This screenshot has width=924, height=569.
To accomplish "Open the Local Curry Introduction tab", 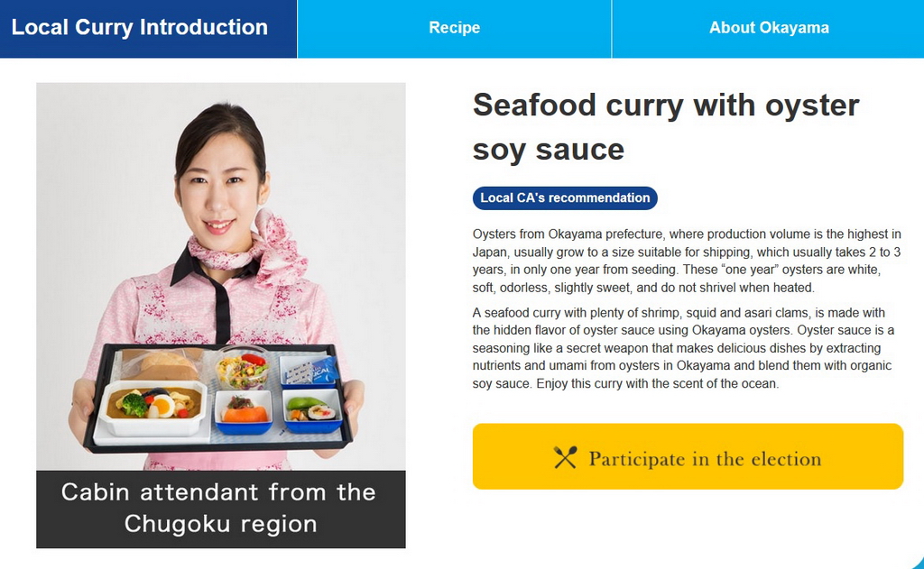I will 148,28.
